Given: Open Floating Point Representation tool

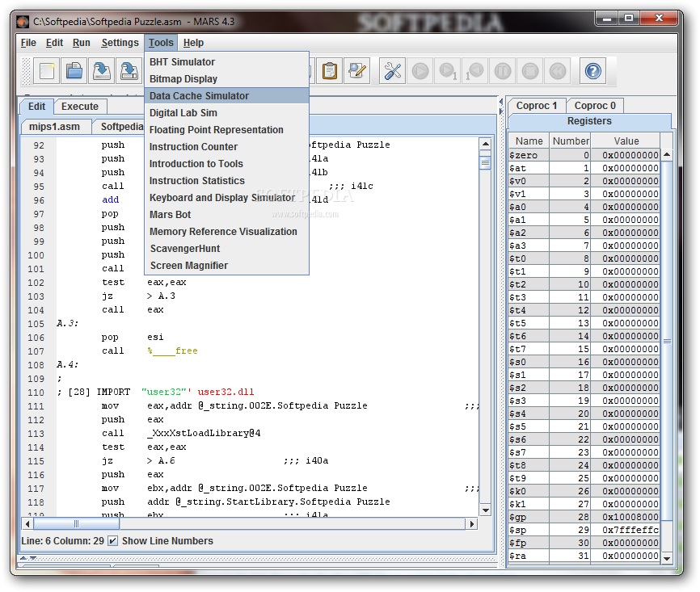Looking at the screenshot, I should point(227,130).
